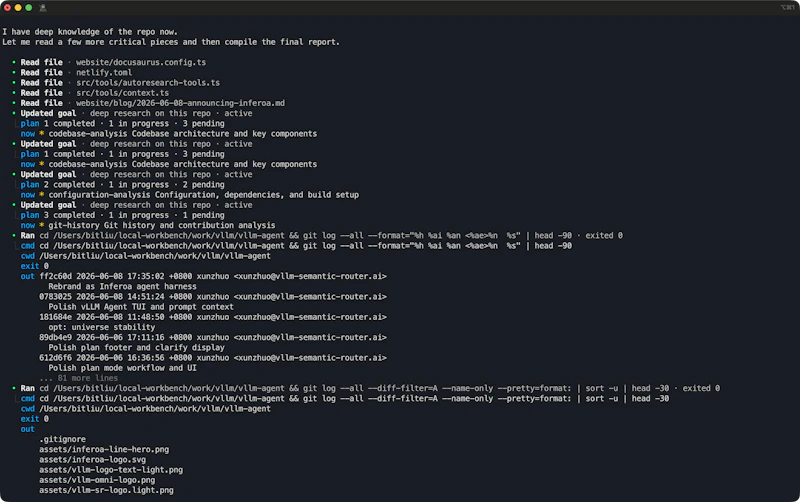Viewport: 800px width, 502px height.
Task: Click commit message 'Polish plan mode workflow and UI'
Action: point(122,368)
